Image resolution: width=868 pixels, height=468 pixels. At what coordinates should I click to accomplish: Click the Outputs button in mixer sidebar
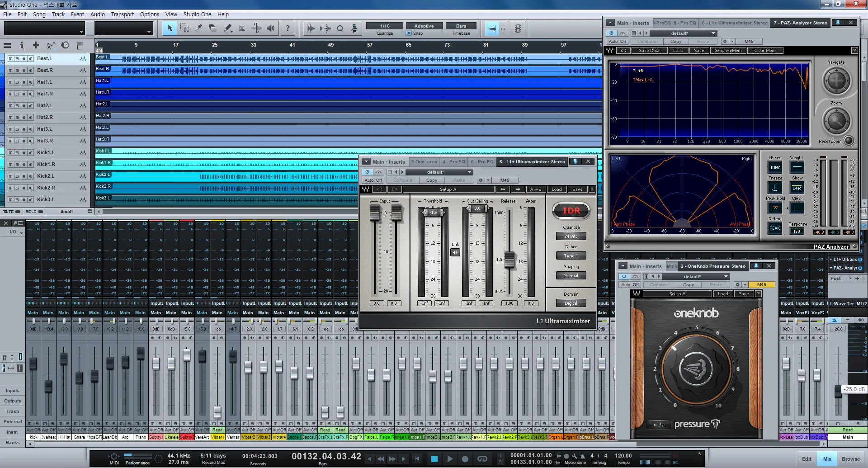(x=13, y=401)
